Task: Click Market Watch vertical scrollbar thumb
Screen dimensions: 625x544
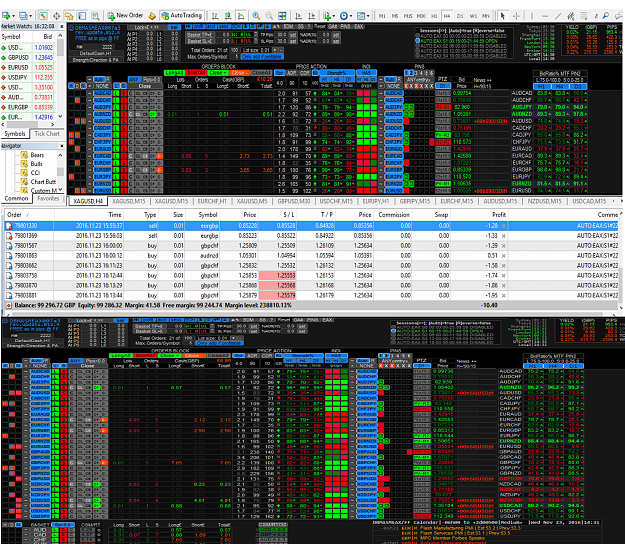Action: (x=60, y=47)
